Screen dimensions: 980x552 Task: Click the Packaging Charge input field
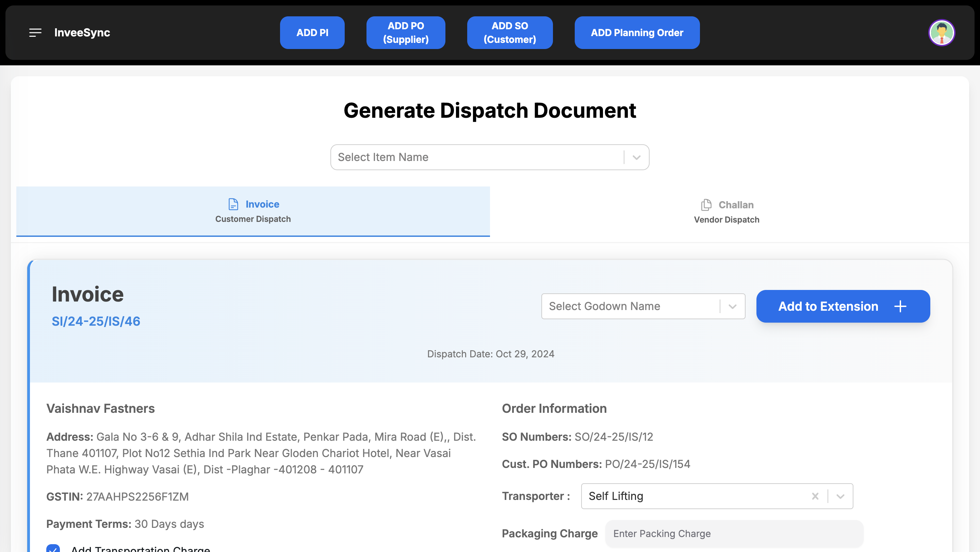click(x=734, y=533)
